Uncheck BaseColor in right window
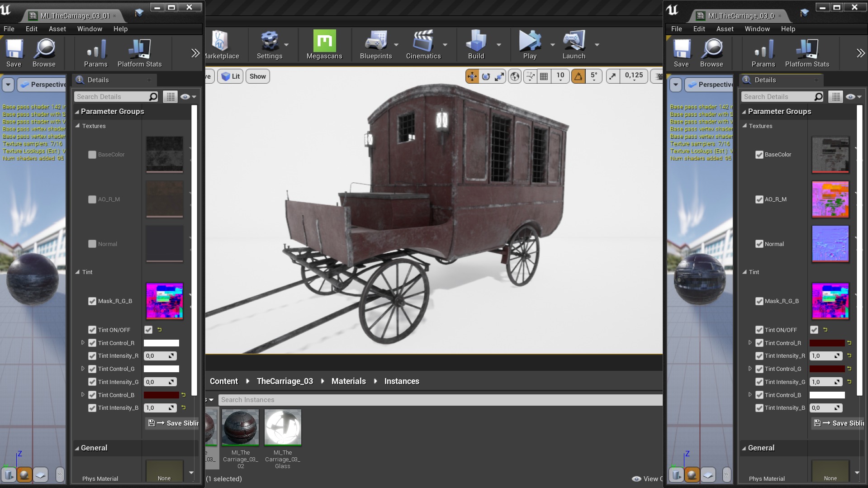The height and width of the screenshot is (488, 868). (759, 155)
